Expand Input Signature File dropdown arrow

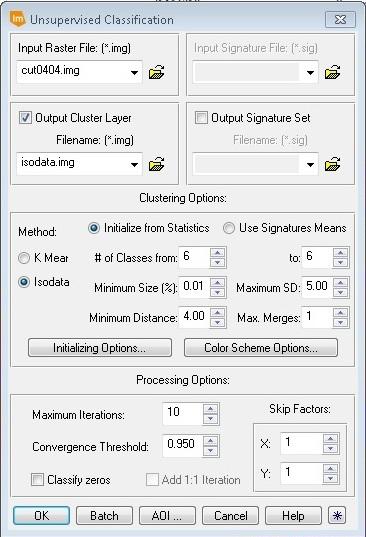click(310, 73)
